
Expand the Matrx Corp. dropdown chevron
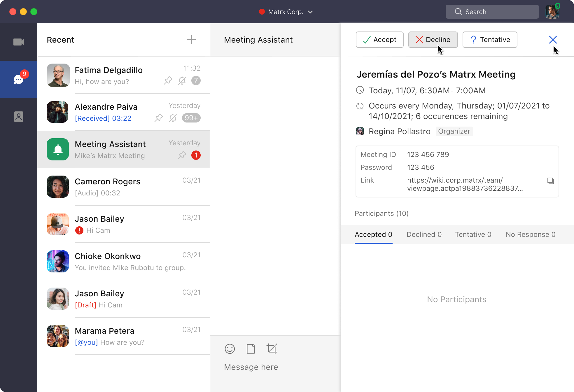[310, 12]
